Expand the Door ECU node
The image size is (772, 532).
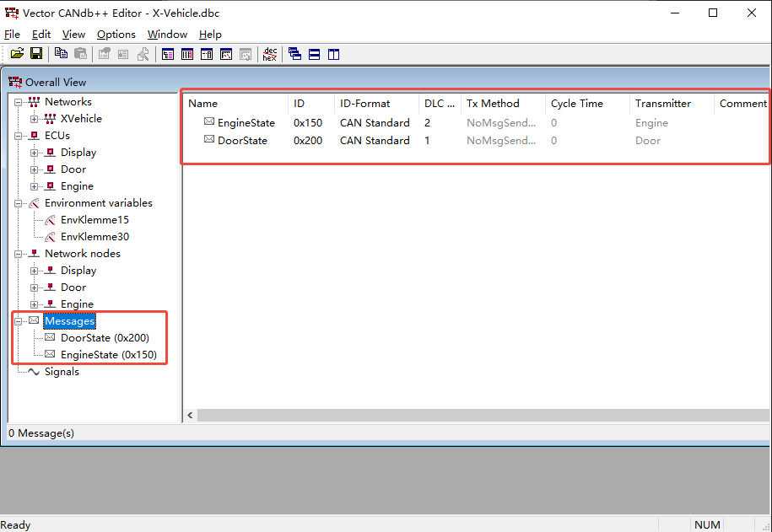[34, 169]
